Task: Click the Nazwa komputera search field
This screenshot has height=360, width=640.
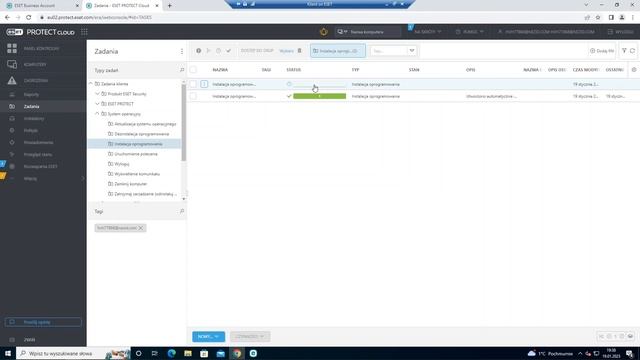Action: 375,32
